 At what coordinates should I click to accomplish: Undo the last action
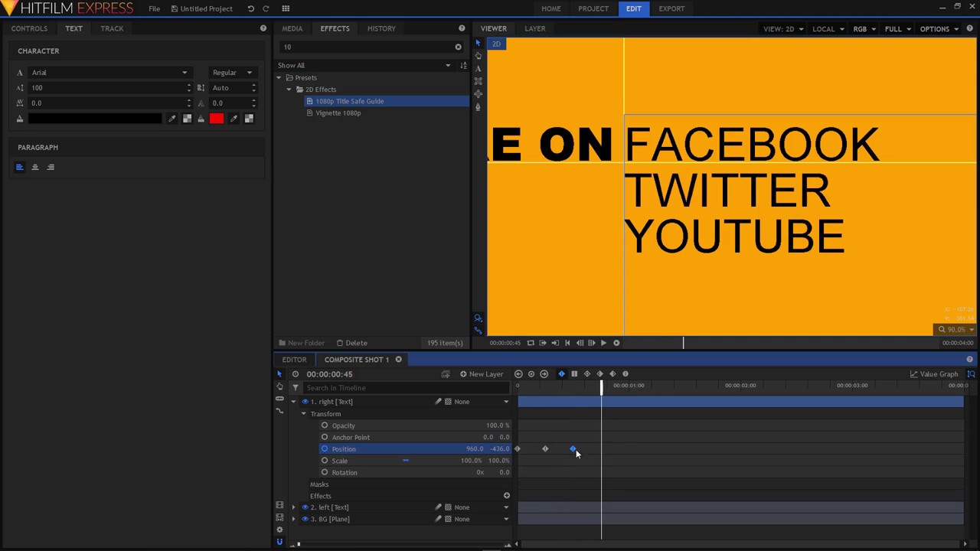[250, 8]
